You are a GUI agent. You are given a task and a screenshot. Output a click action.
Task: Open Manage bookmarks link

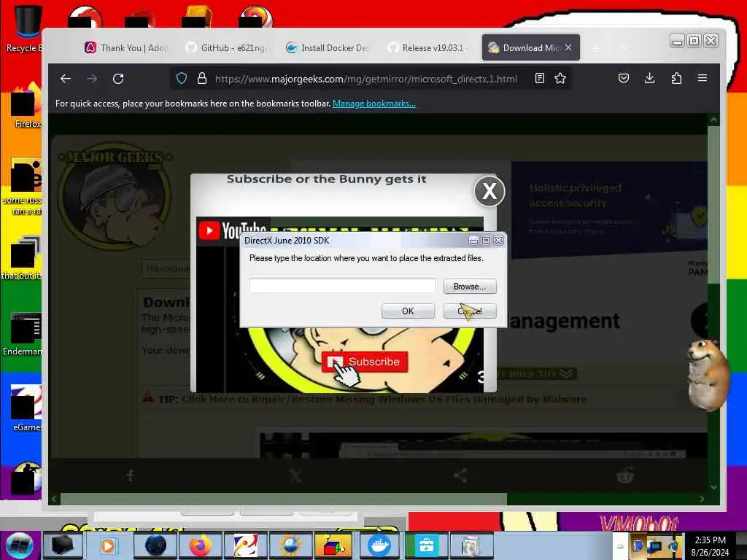coord(374,104)
